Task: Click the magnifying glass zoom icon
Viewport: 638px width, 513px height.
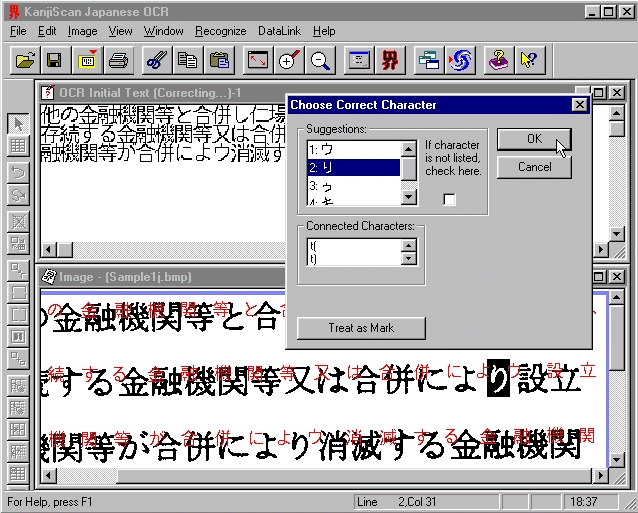Action: (x=320, y=60)
